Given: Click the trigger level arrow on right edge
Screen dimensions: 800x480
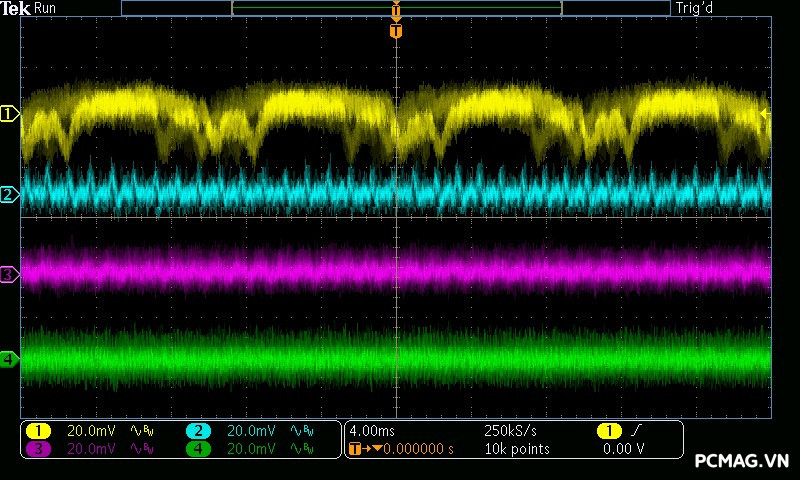Looking at the screenshot, I should click(x=766, y=114).
